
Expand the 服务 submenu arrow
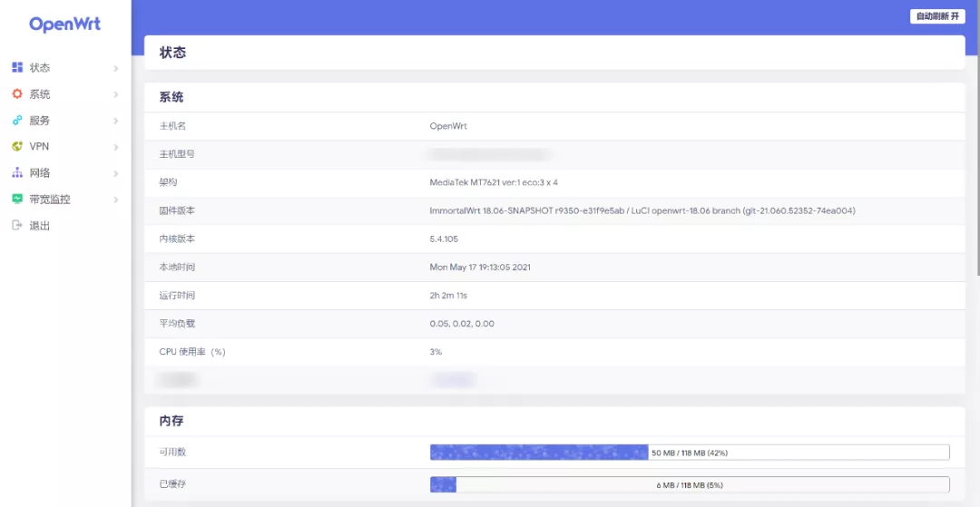pyautogui.click(x=116, y=122)
